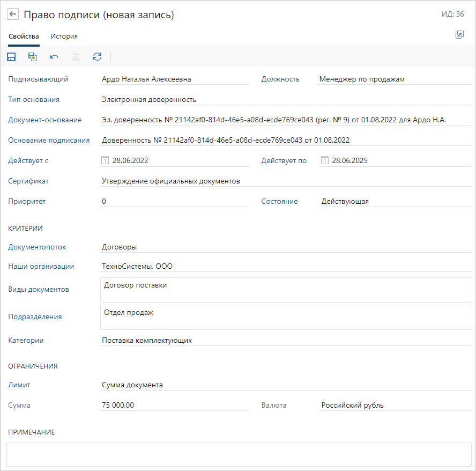Click the Приоритет field showing 0

pyautogui.click(x=174, y=202)
